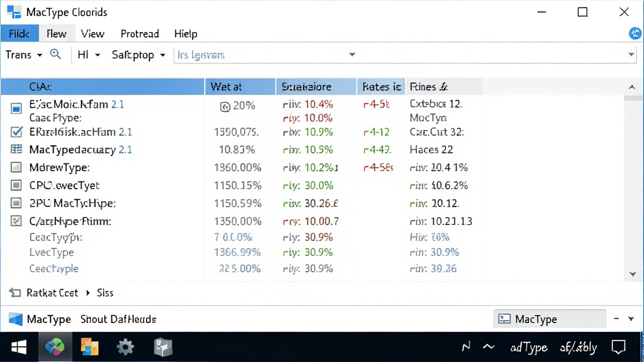The image size is (644, 362).
Task: Click the MacType Cloorids title bar icon
Action: (x=14, y=12)
